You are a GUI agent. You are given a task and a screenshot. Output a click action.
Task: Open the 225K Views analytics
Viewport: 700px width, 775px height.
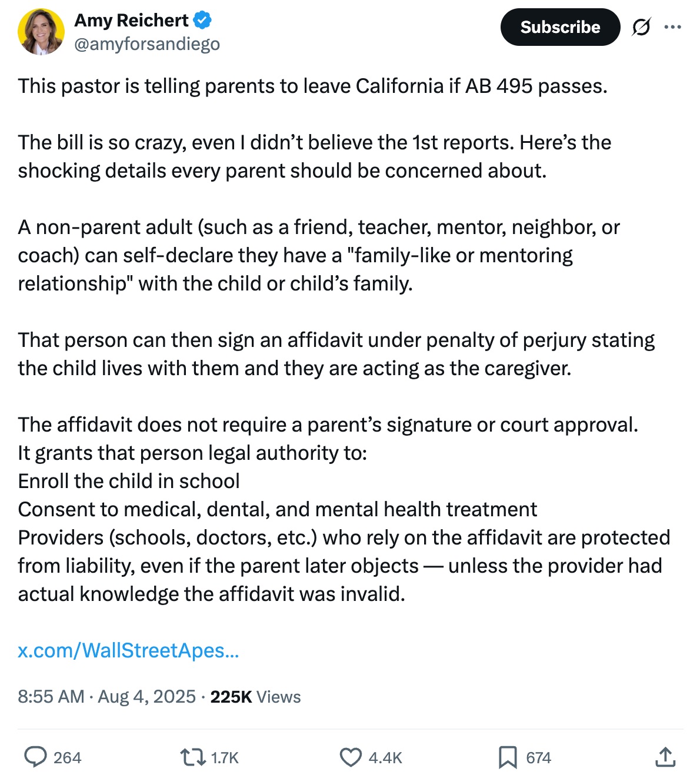click(255, 697)
